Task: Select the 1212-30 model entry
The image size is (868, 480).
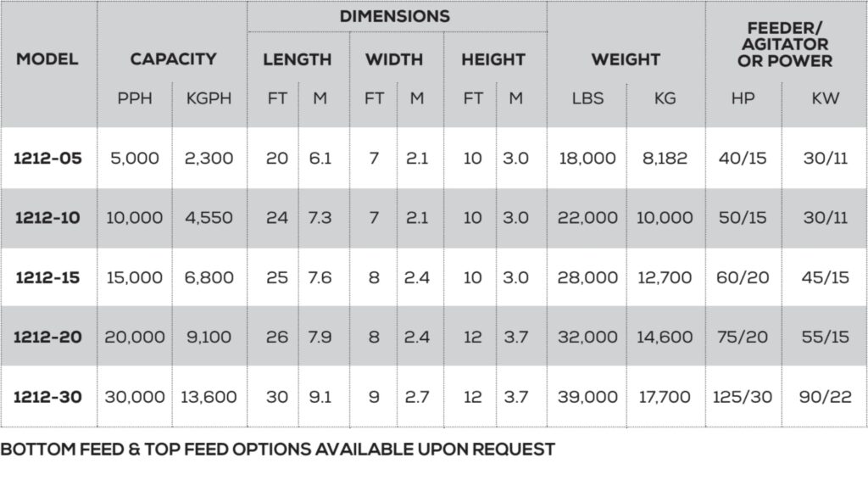Action: [47, 396]
